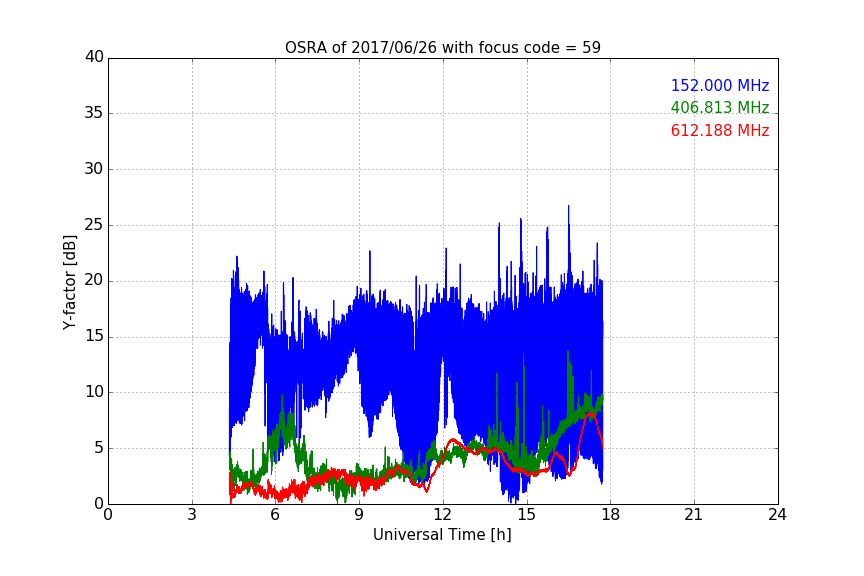The width and height of the screenshot is (864, 576).
Task: Select the red "612.188 MHz" legend label
Action: click(720, 131)
